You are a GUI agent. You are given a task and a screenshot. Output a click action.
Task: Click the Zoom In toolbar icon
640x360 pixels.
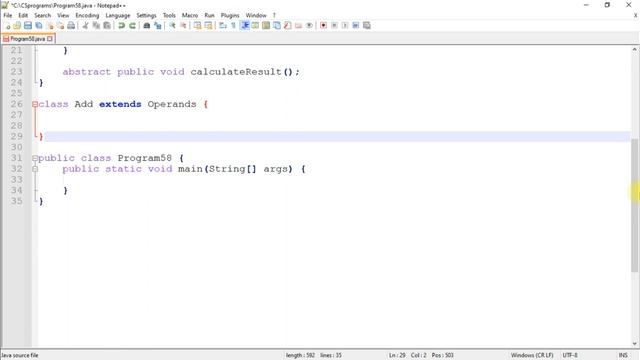pyautogui.click(x=172, y=26)
